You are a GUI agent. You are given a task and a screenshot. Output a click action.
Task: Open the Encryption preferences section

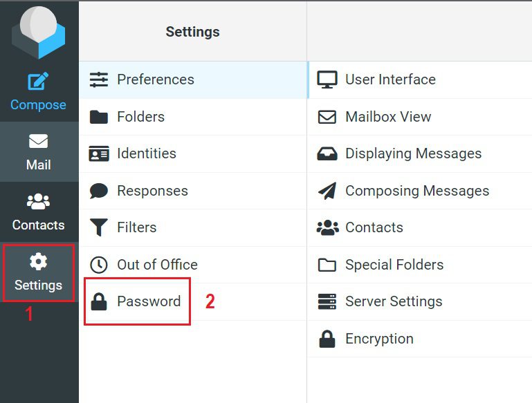tap(378, 339)
